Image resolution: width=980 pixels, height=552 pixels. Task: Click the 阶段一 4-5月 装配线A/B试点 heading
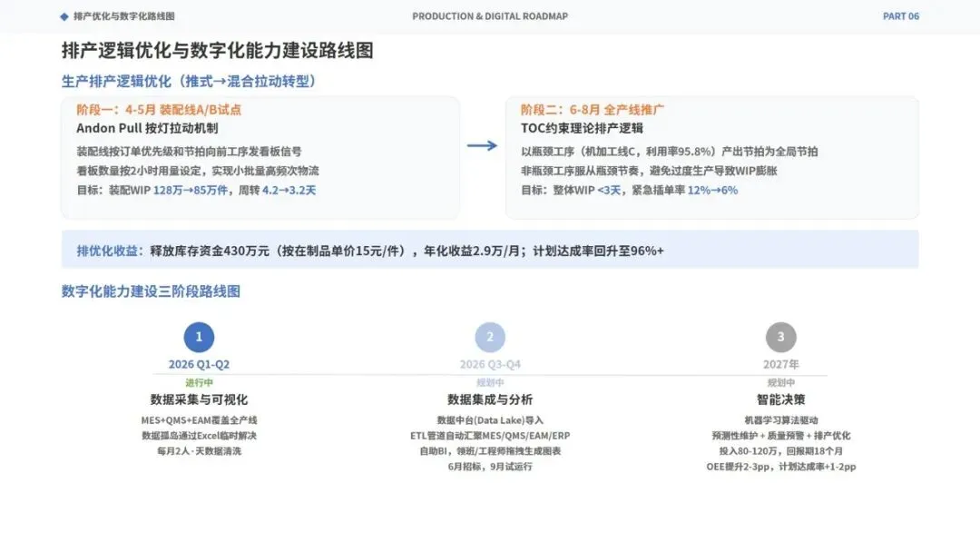[x=159, y=109]
